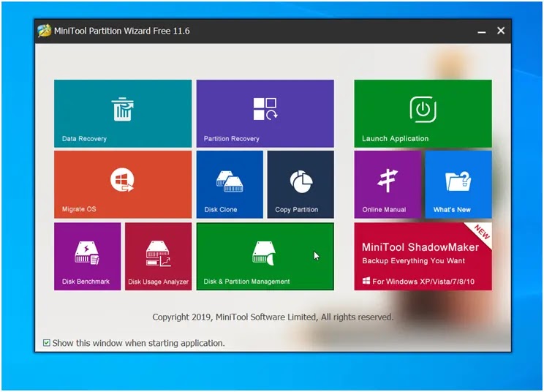Open the Data Recovery trash bin icon
544x392 pixels.
(x=122, y=109)
